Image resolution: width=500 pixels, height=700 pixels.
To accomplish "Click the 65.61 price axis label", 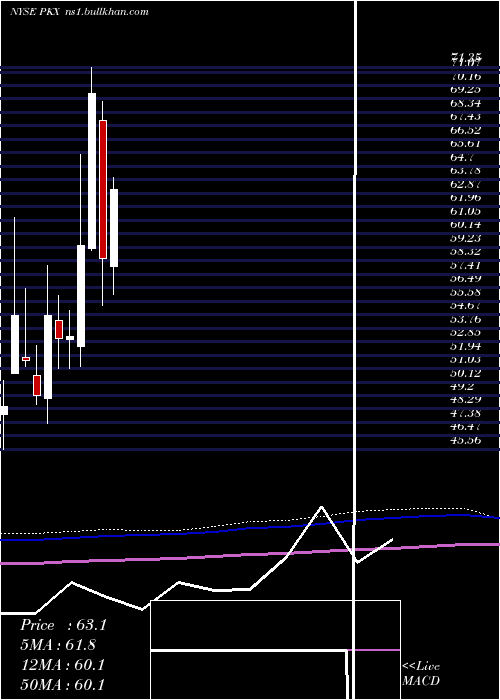I will pyautogui.click(x=466, y=143).
